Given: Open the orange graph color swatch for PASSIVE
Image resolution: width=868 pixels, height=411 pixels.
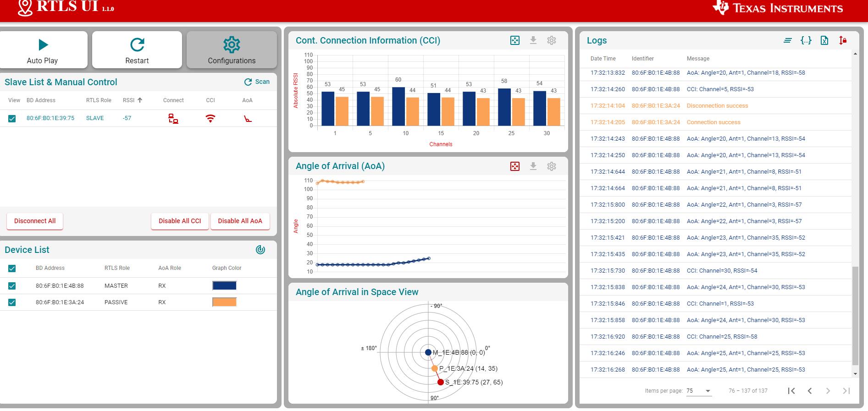Looking at the screenshot, I should [x=224, y=302].
